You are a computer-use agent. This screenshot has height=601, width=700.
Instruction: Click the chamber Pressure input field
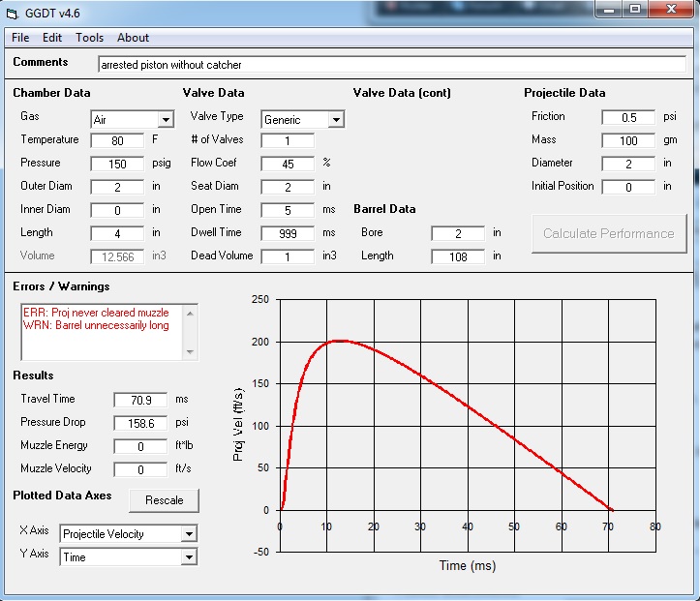[117, 164]
